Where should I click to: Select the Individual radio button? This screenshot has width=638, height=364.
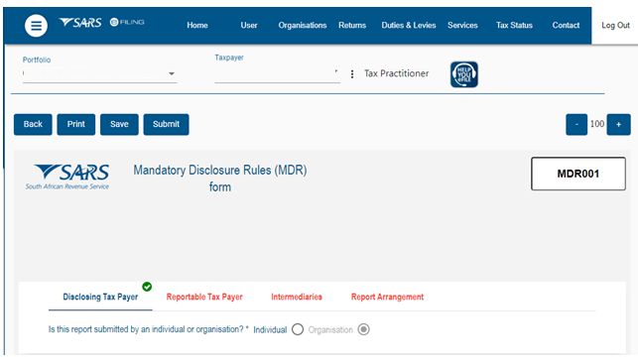(x=298, y=329)
